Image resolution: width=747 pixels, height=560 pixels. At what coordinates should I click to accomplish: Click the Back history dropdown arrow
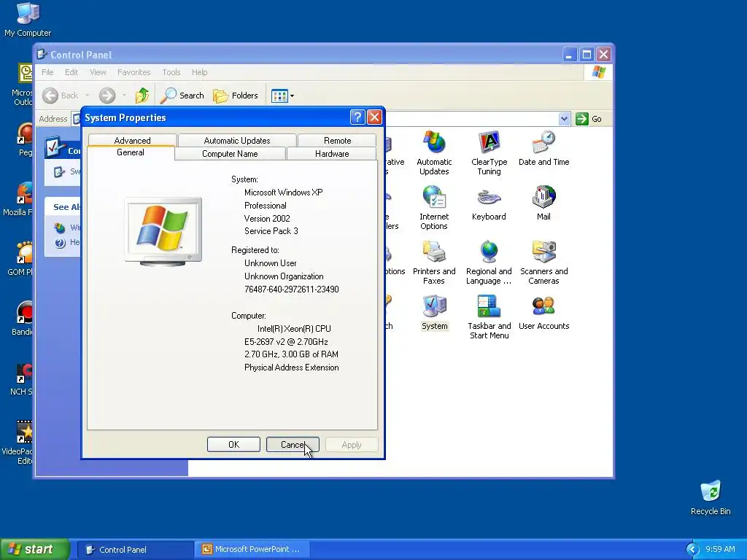pos(88,96)
